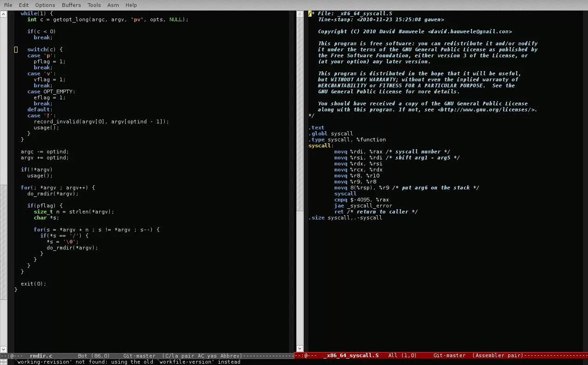The height and width of the screenshot is (365, 588).
Task: Click the down arrow of the rmdir.c pane scrollbar
Action: coord(3,349)
